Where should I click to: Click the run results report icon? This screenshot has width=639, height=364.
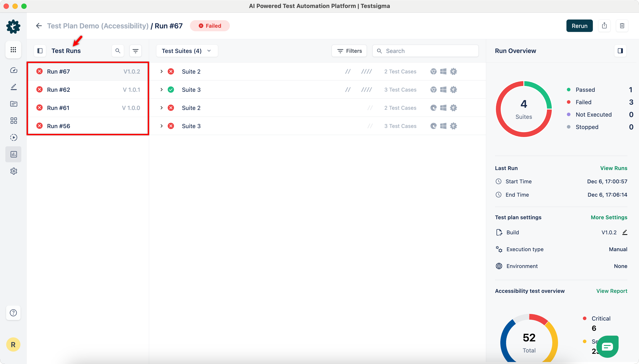coord(14,154)
